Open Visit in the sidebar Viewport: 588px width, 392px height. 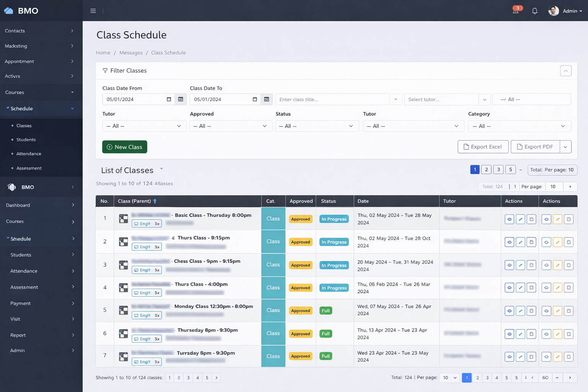tap(41, 319)
